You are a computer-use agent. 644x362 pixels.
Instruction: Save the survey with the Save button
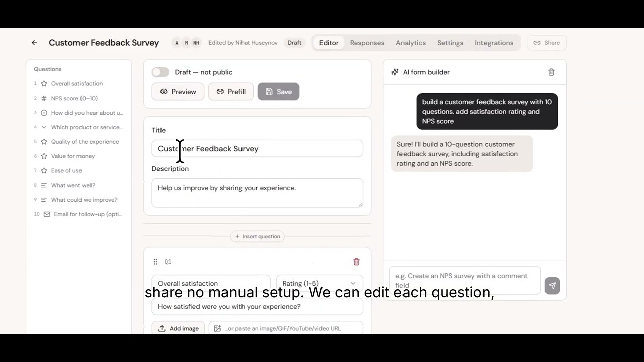tap(278, 92)
